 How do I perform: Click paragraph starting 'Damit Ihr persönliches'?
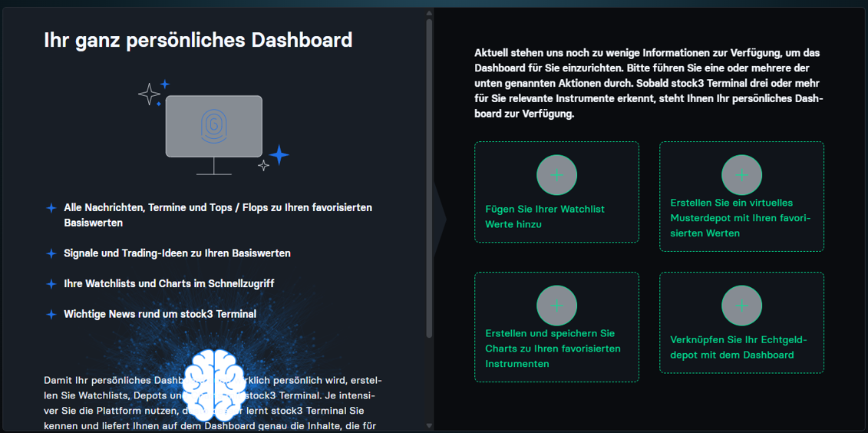coord(213,404)
